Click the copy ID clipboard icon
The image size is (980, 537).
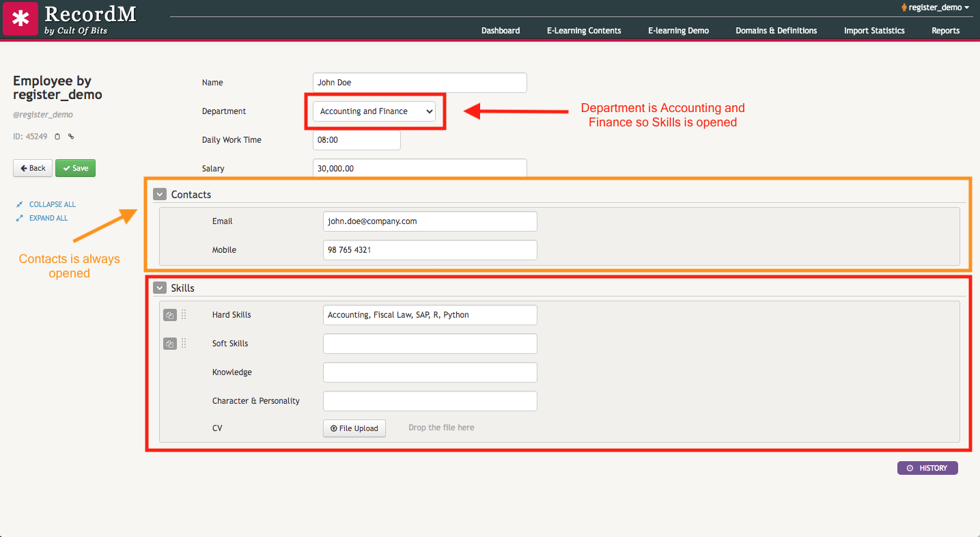[58, 136]
